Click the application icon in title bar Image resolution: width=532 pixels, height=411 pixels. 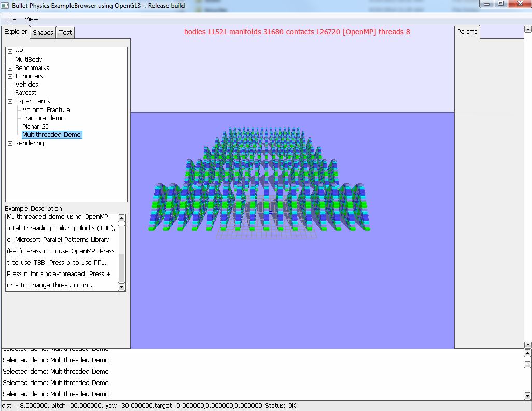pyautogui.click(x=5, y=5)
